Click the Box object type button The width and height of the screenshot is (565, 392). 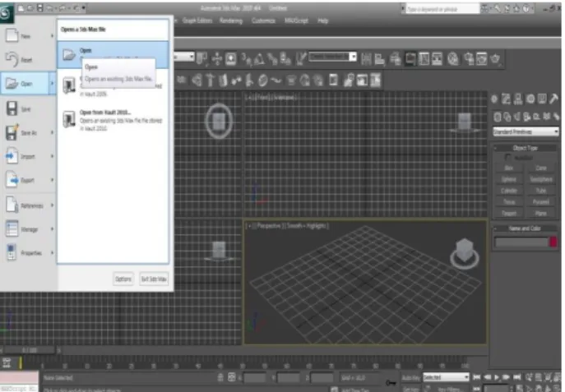(509, 168)
